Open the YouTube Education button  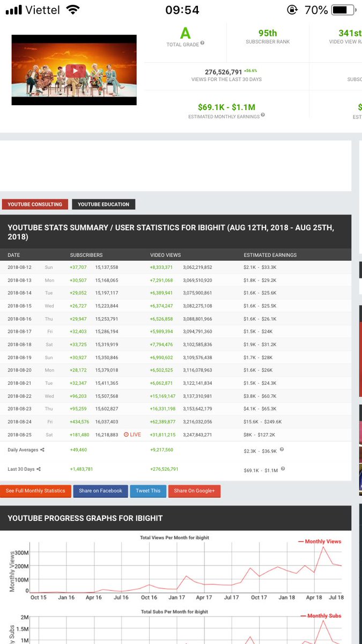104,204
